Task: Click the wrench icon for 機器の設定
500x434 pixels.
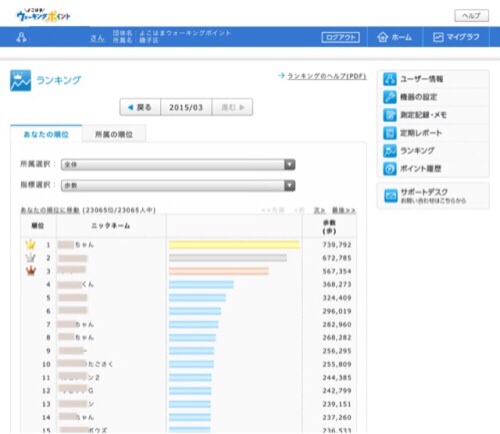Action: coord(390,97)
